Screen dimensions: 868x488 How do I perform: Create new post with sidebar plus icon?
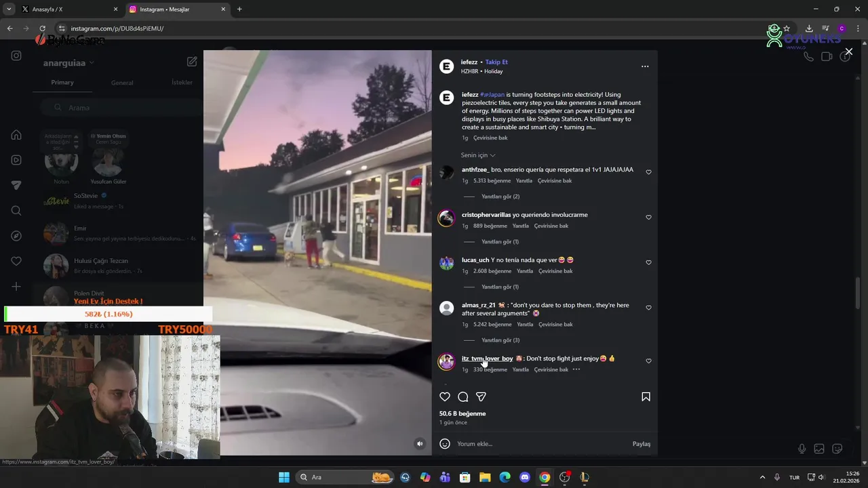coord(16,287)
